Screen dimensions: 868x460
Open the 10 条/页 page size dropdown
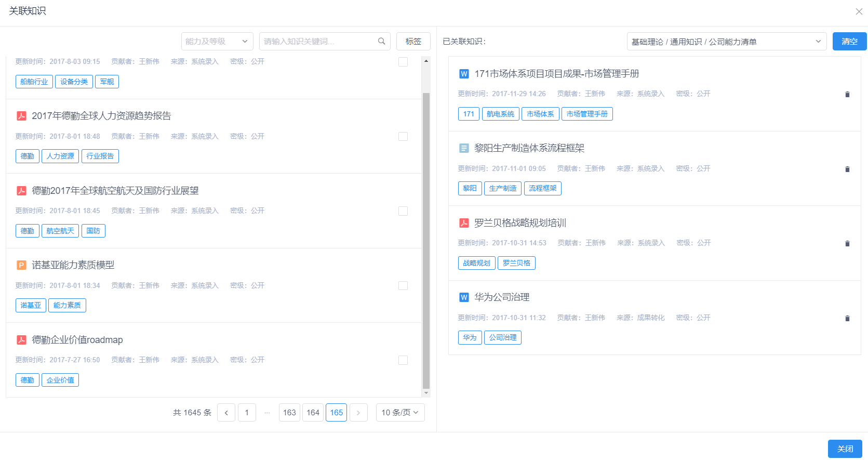click(400, 413)
